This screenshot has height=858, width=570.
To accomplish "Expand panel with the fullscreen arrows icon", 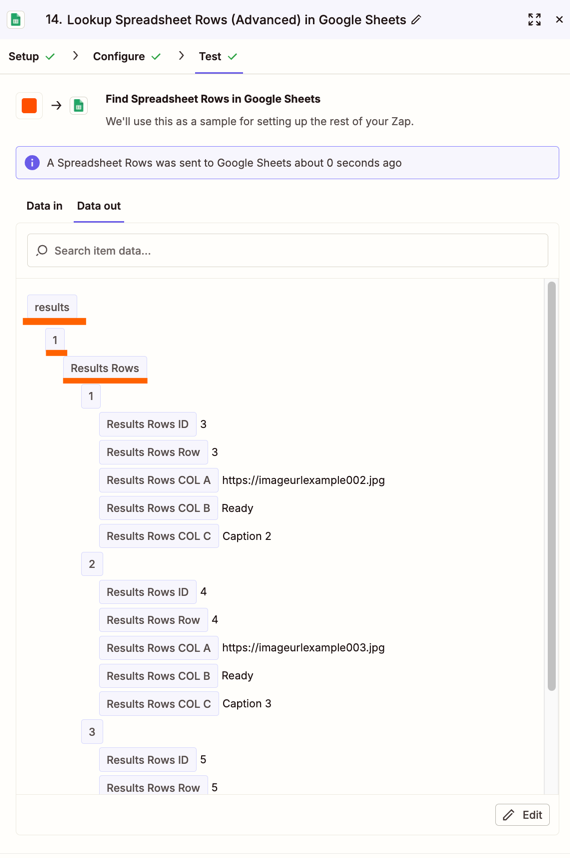I will pos(534,20).
